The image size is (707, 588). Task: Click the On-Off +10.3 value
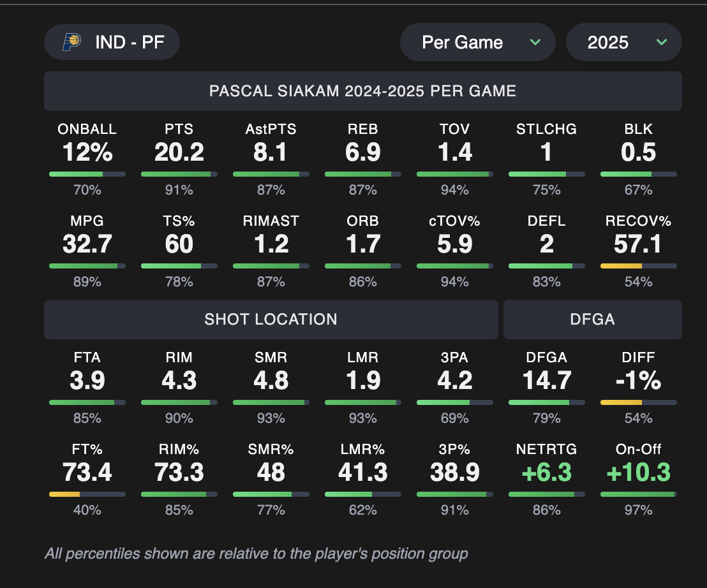coord(638,473)
